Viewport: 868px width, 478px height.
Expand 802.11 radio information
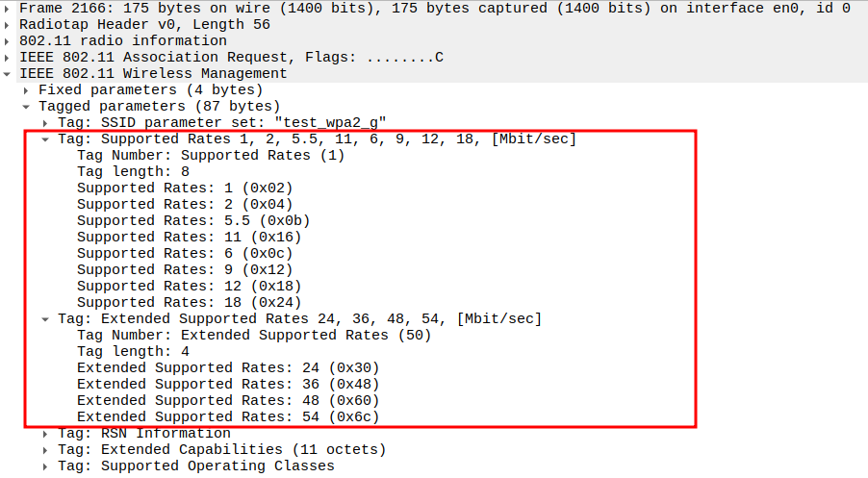9,40
